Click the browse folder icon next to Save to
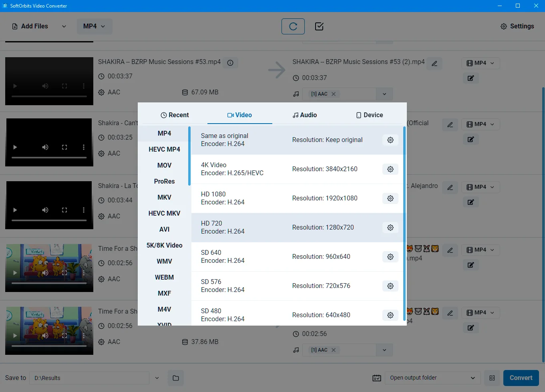 (175, 378)
